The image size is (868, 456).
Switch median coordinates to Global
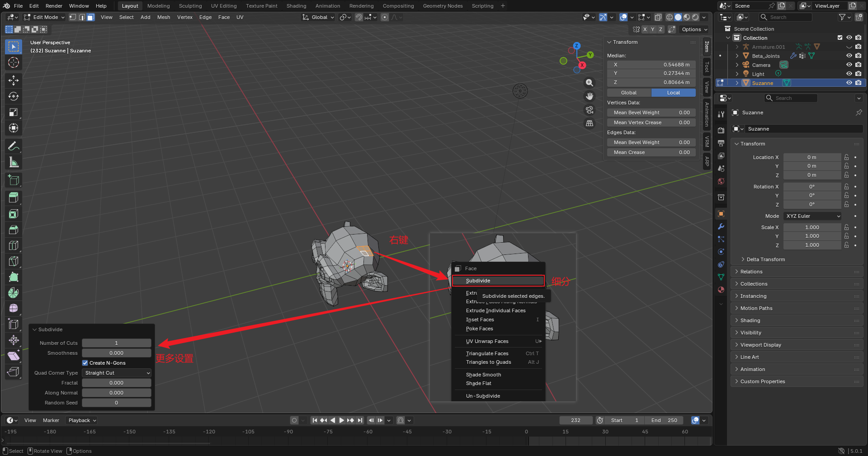click(x=629, y=93)
